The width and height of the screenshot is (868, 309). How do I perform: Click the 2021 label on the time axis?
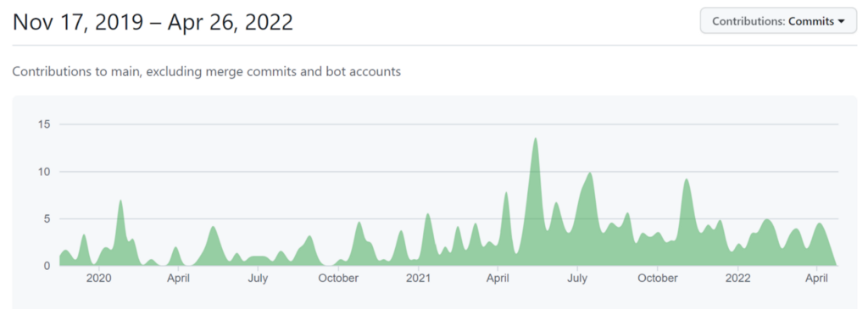(x=419, y=279)
